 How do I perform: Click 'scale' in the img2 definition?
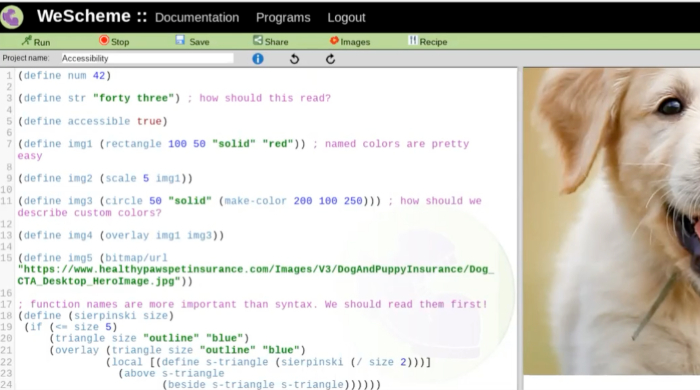[x=121, y=178]
